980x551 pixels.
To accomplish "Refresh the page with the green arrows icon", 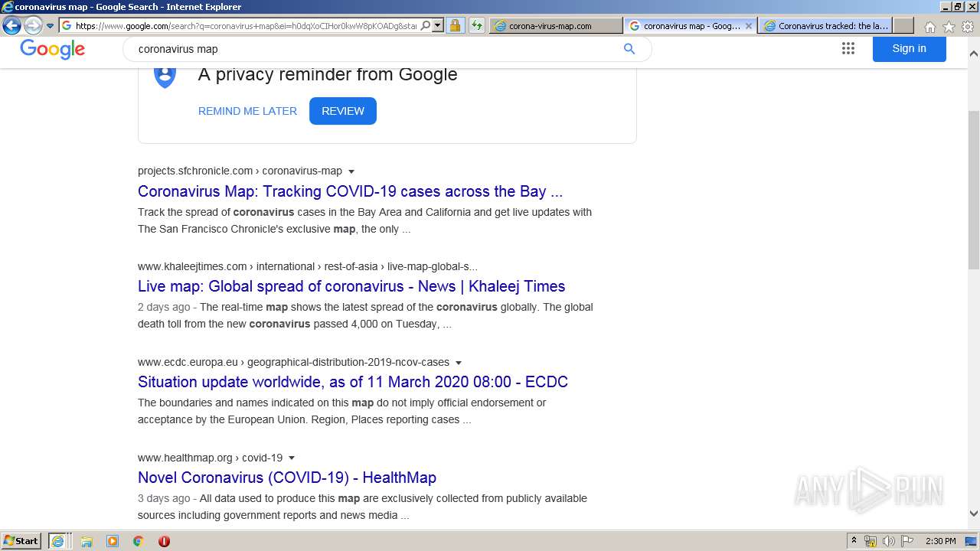I will click(477, 25).
